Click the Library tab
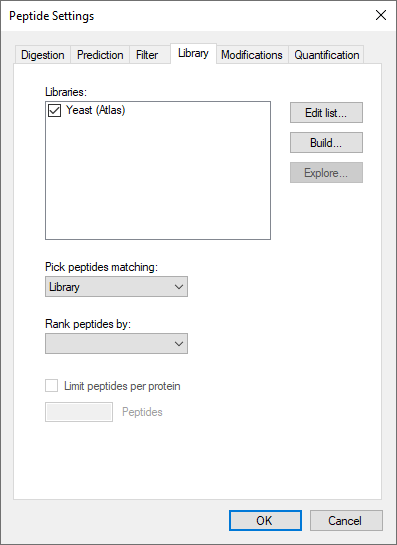This screenshot has height=545, width=397. 193,53
